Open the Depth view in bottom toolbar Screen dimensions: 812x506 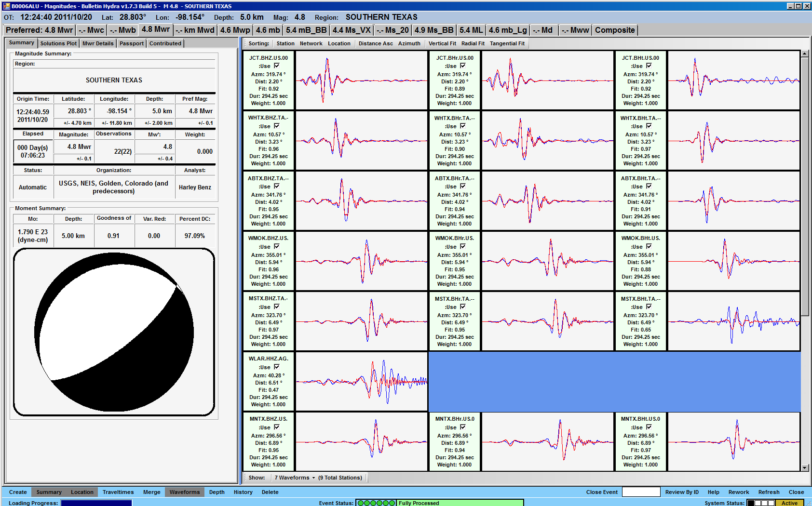pyautogui.click(x=217, y=492)
